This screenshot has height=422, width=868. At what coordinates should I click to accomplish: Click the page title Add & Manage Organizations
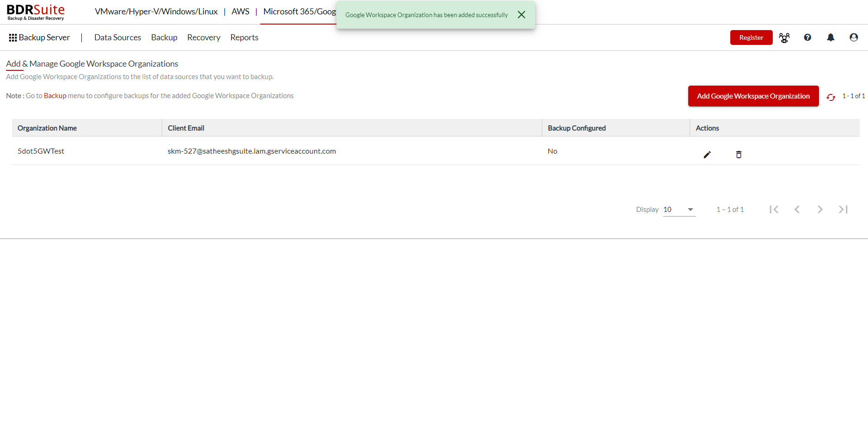tap(92, 64)
